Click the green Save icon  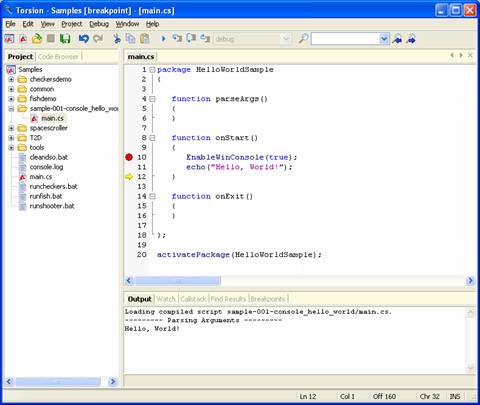pyautogui.click(x=65, y=39)
